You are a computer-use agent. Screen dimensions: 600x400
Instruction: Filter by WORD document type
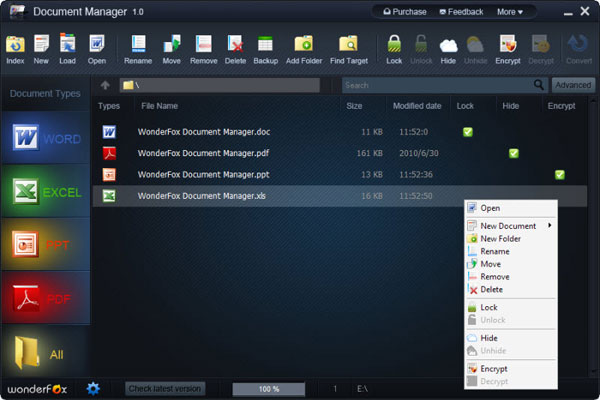coord(46,137)
